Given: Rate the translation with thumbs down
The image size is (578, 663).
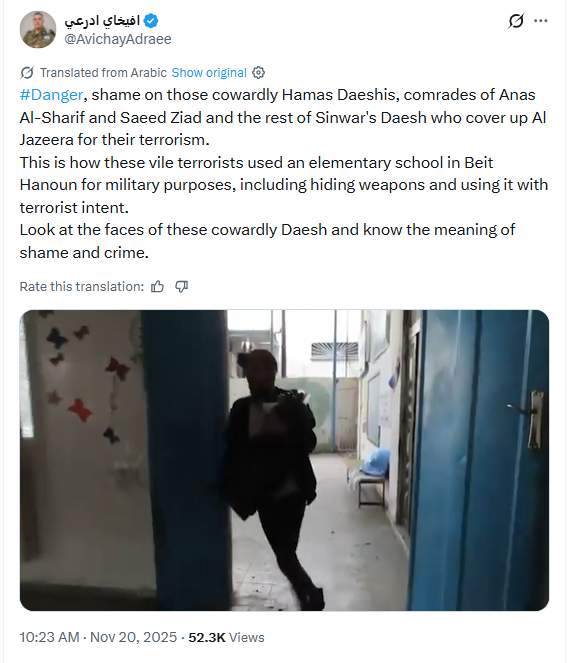Looking at the screenshot, I should 182,287.
